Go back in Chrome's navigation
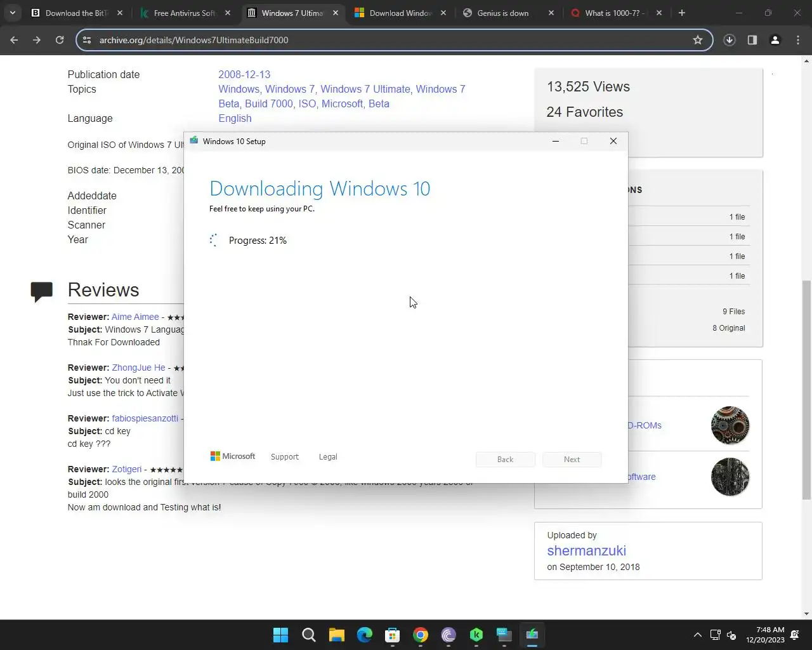This screenshot has width=812, height=650. click(14, 40)
